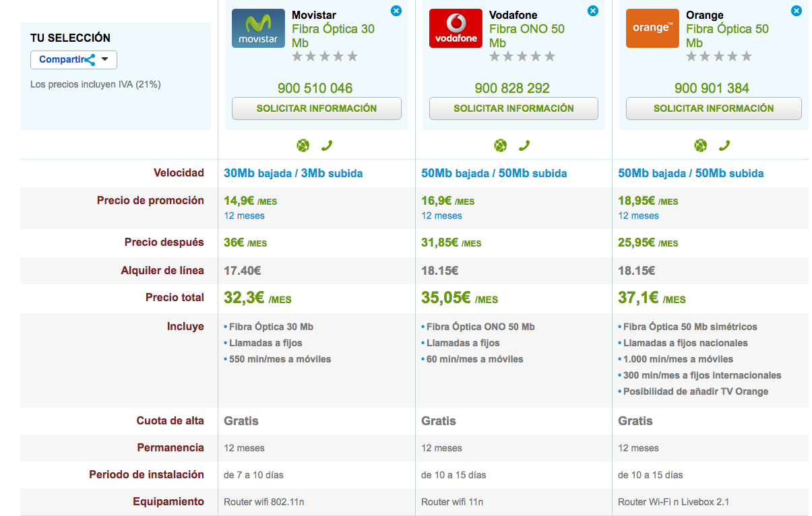Click the phone icon under Movistar

327,145
